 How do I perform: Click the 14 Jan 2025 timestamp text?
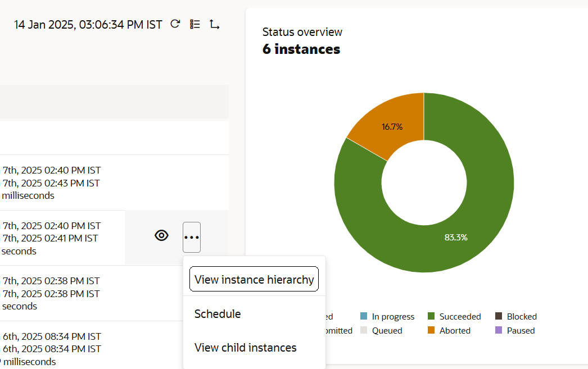pyautogui.click(x=88, y=25)
